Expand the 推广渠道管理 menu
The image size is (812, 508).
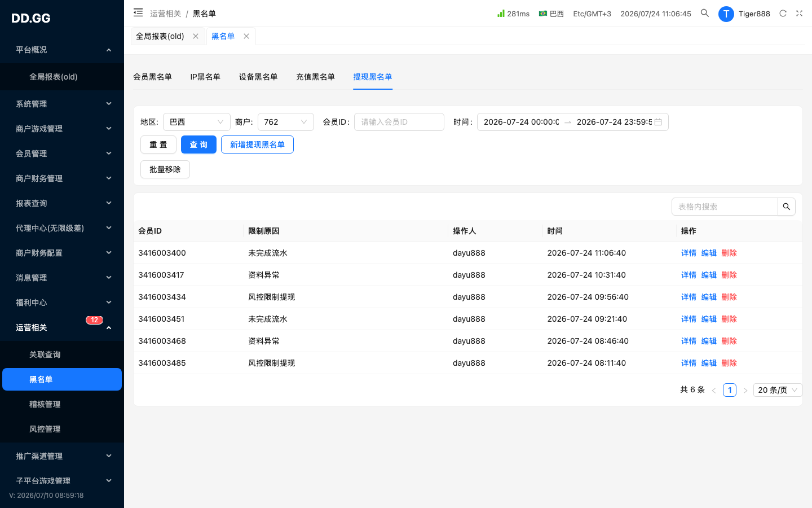[x=62, y=456]
